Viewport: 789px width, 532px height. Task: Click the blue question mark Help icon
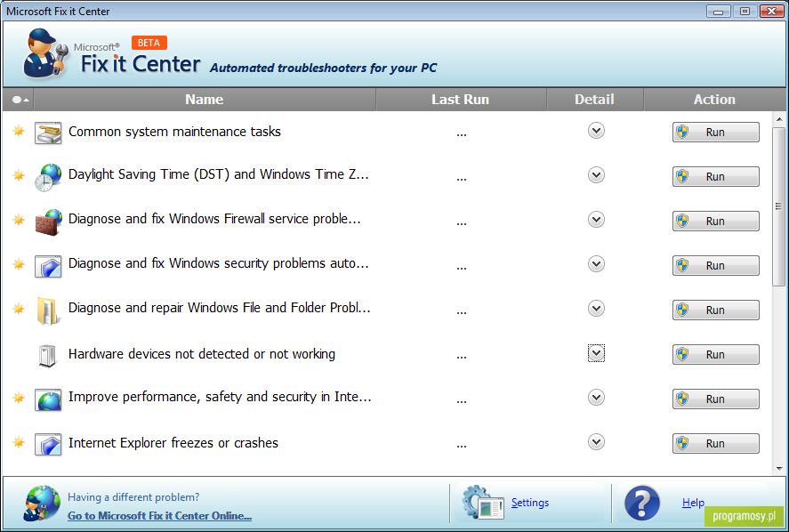(642, 503)
